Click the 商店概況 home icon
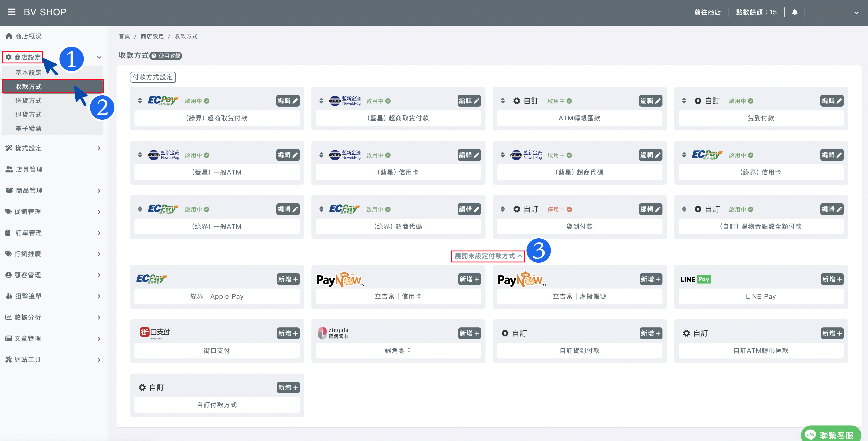868x441 pixels. (9, 36)
